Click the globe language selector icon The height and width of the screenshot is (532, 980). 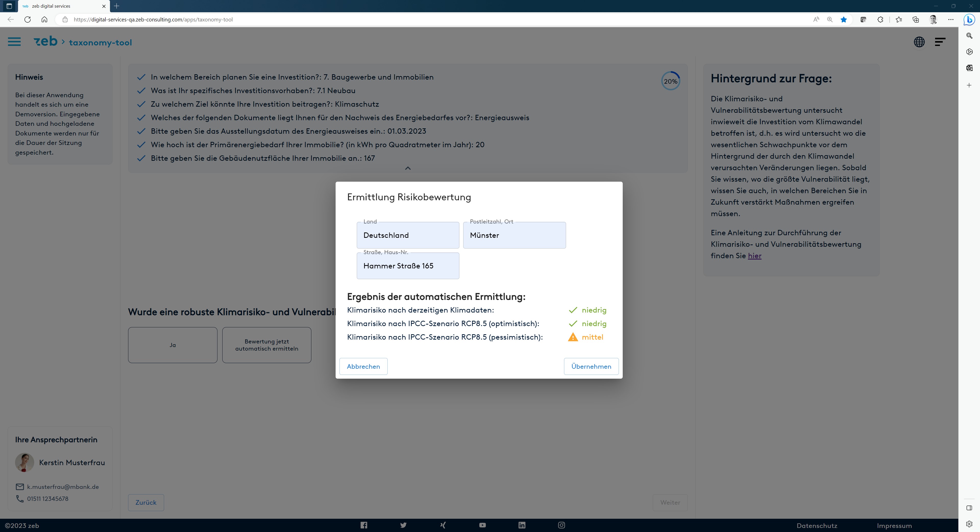[x=919, y=42]
